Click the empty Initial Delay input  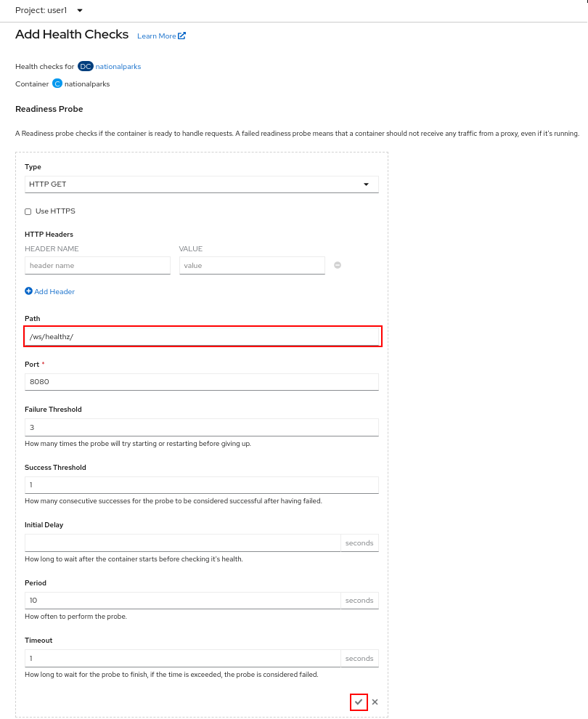pos(182,543)
